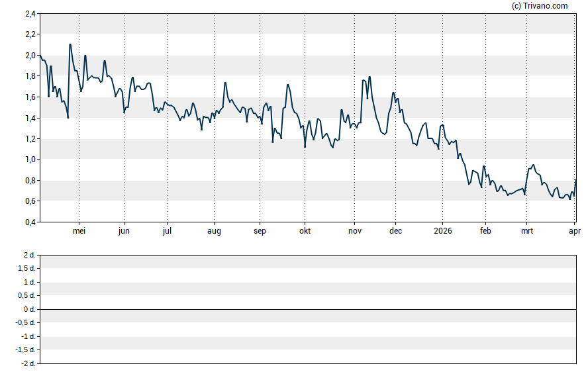Click the Trivano.com copyright watermark
The height and width of the screenshot is (374, 588).
pos(540,6)
